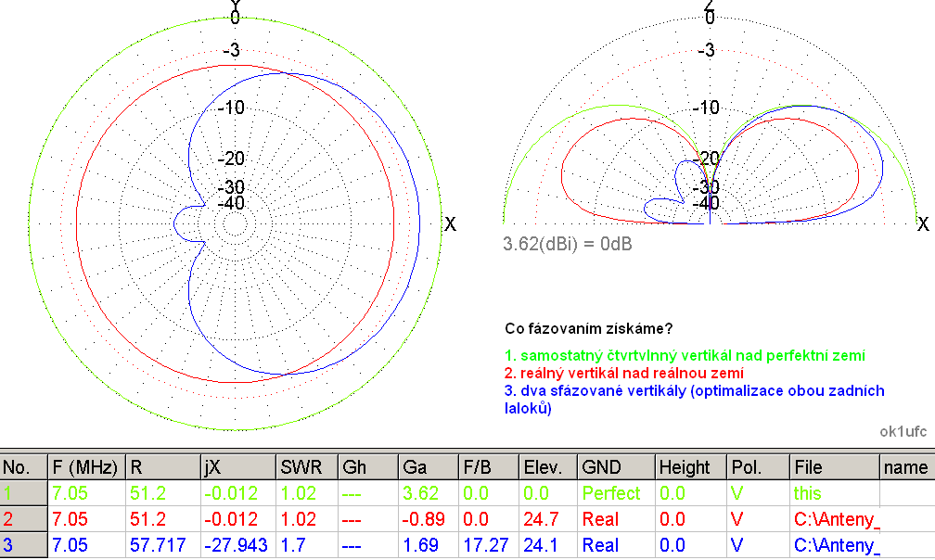Image resolution: width=935 pixels, height=560 pixels.
Task: Select row number 1 in the table
Action: pyautogui.click(x=23, y=493)
